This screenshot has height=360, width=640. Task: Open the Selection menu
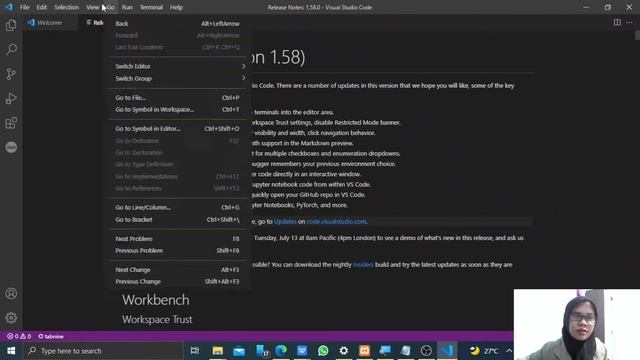pyautogui.click(x=67, y=7)
